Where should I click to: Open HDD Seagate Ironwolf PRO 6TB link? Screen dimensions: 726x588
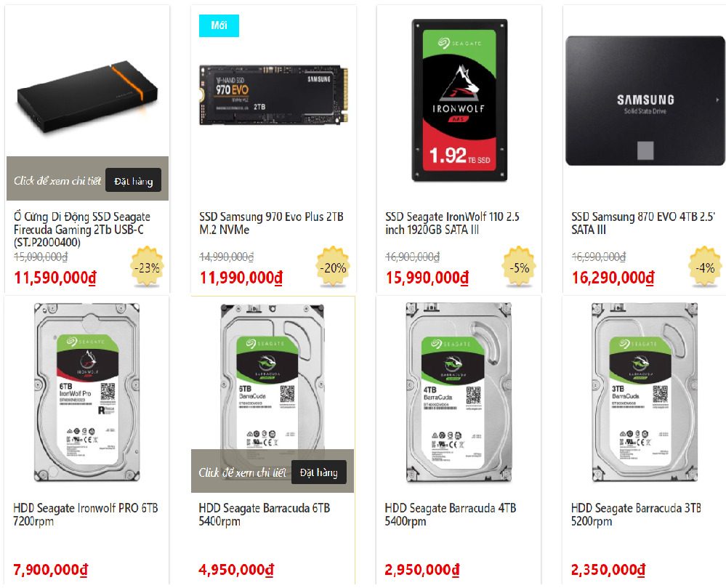(x=86, y=515)
